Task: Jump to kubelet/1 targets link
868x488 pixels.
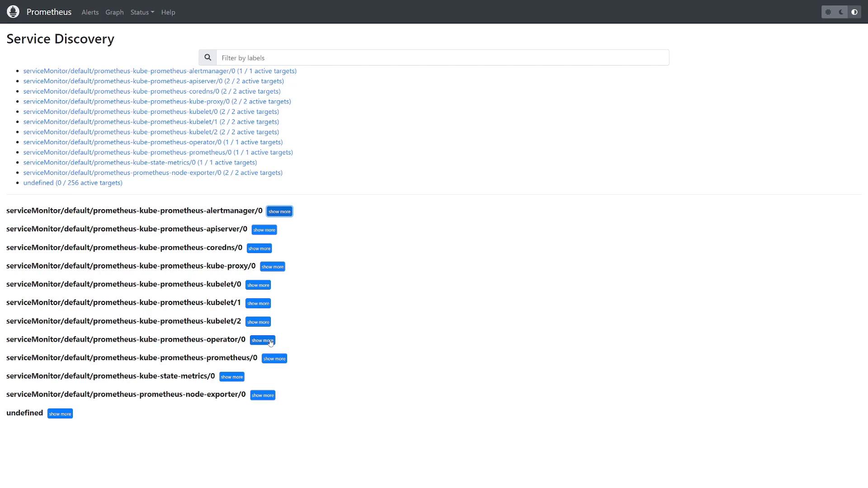Action: pos(151,122)
